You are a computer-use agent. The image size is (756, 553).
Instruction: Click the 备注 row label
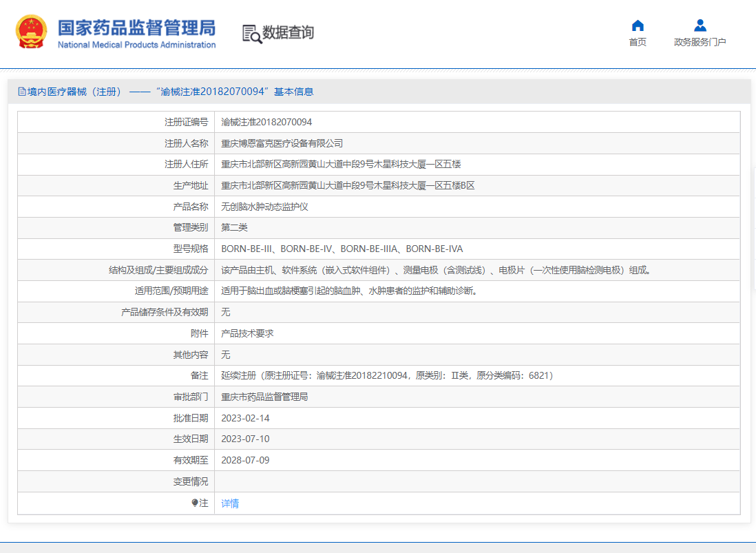(x=199, y=375)
